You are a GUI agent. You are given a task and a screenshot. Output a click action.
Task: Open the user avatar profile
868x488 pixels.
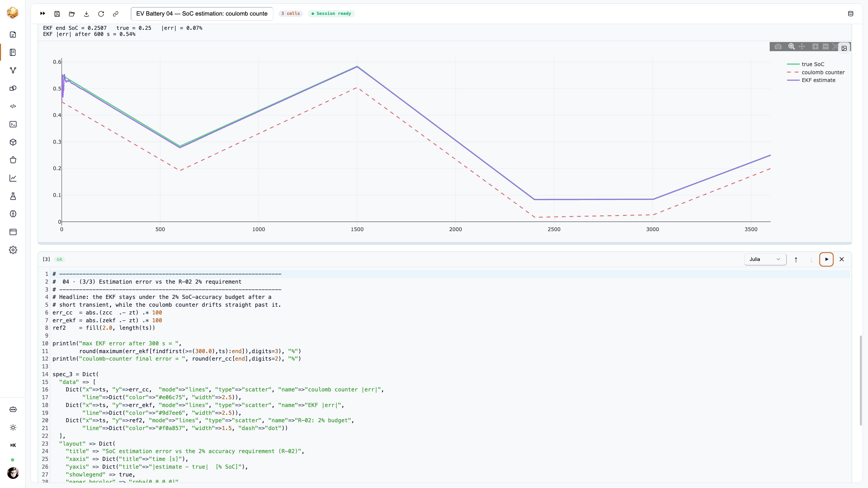click(13, 473)
